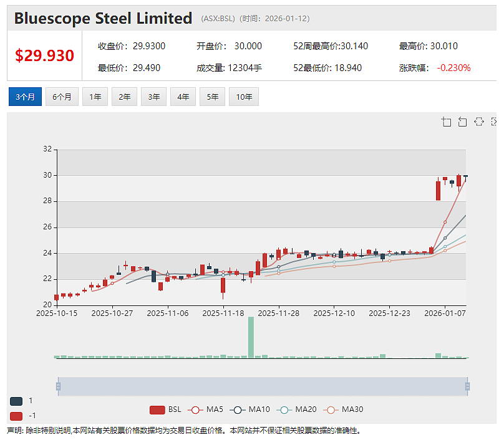The image size is (504, 445).
Task: Toggle the MA10 line legend
Action: click(250, 409)
